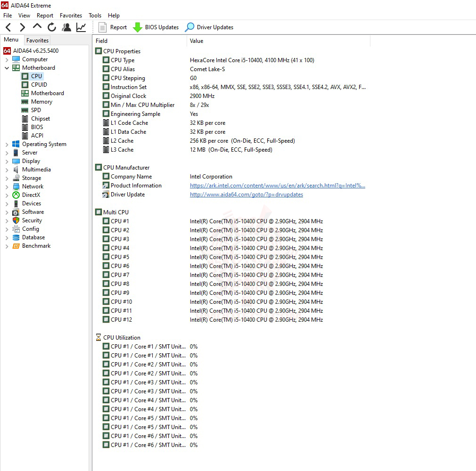Open the Tools menu
Screen dimensions: 476x471
tap(95, 16)
